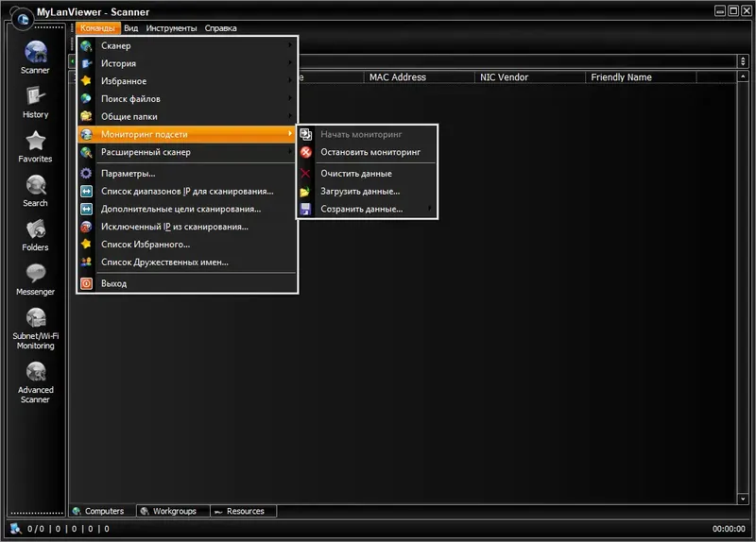Viewport: 756px width, 542px height.
Task: Select the highlighted Мониторинг подсети entry
Action: pos(186,134)
